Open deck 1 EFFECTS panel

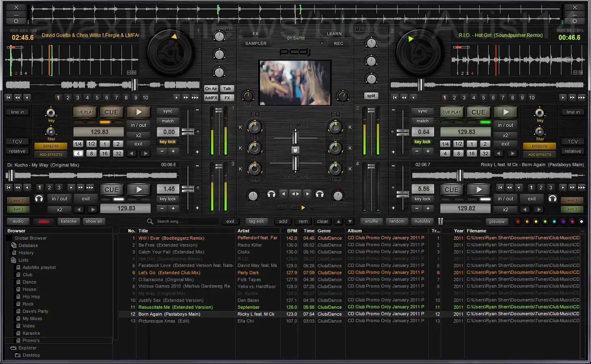(x=51, y=146)
